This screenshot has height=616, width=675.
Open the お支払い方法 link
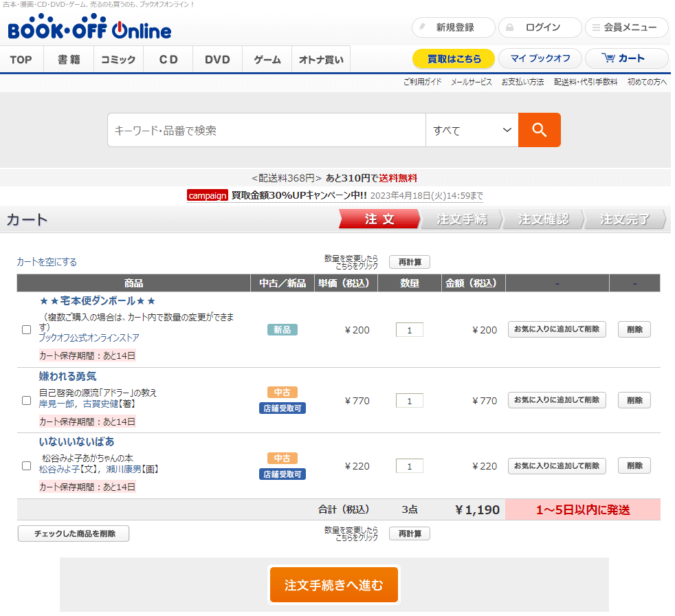[x=522, y=82]
